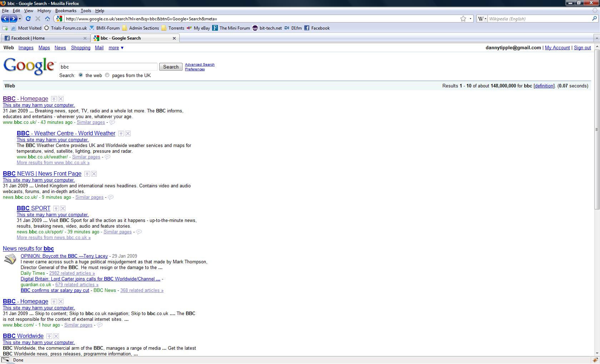This screenshot has height=364, width=600.
Task: Open the File menu
Action: pyautogui.click(x=5, y=11)
